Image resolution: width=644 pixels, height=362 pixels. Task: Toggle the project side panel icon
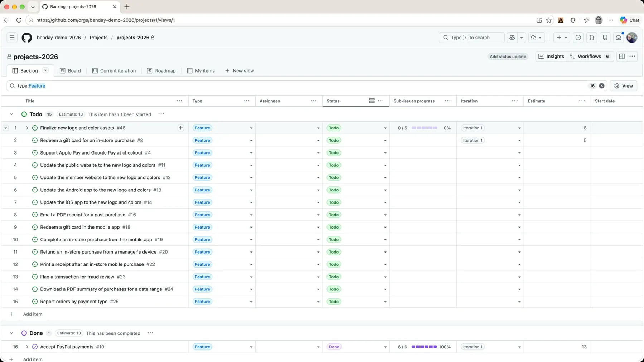click(x=622, y=57)
